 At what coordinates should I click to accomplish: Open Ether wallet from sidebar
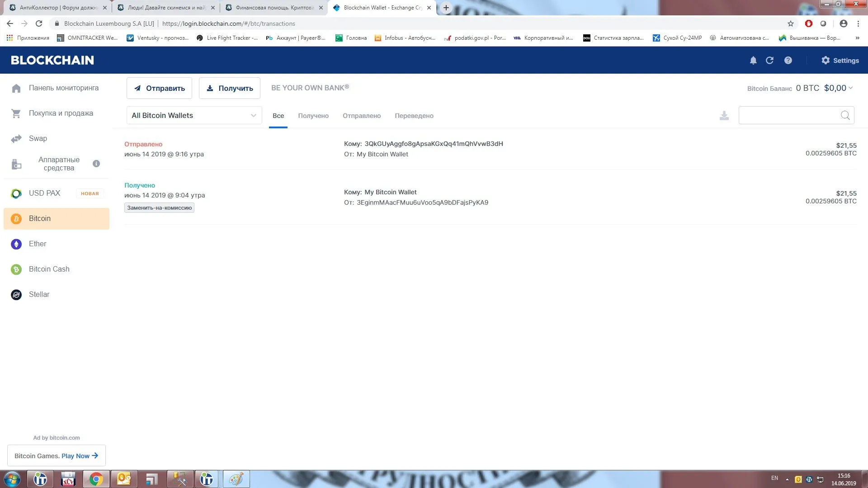click(38, 244)
